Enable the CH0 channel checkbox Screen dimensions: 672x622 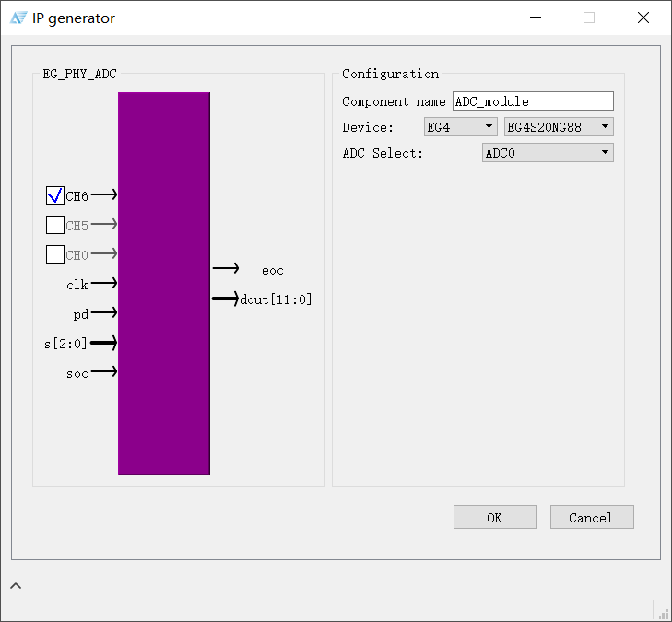coord(55,254)
